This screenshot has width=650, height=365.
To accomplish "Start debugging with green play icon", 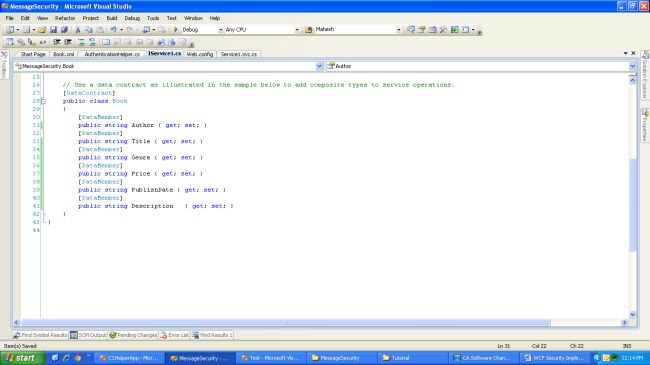I will pos(175,30).
